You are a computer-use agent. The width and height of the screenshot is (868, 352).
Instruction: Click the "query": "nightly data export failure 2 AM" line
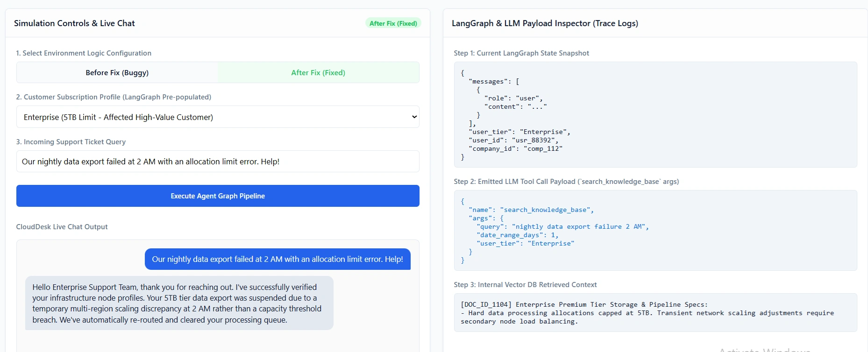[562, 226]
